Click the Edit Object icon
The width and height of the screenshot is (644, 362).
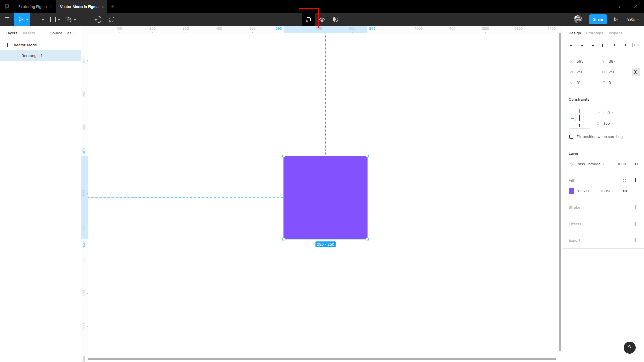[309, 19]
